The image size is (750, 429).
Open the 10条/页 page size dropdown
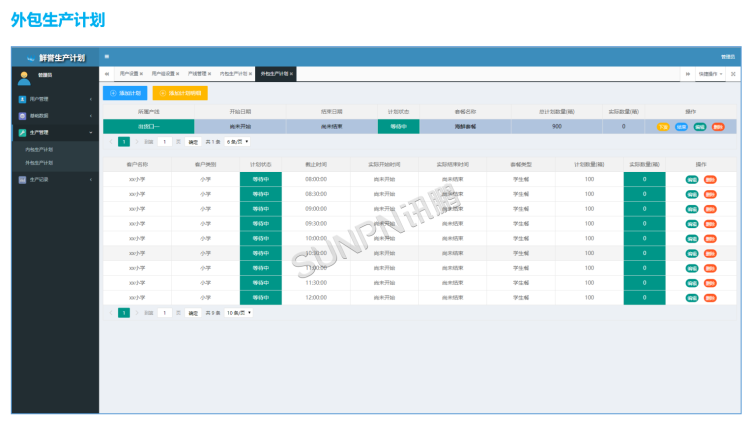tap(238, 312)
